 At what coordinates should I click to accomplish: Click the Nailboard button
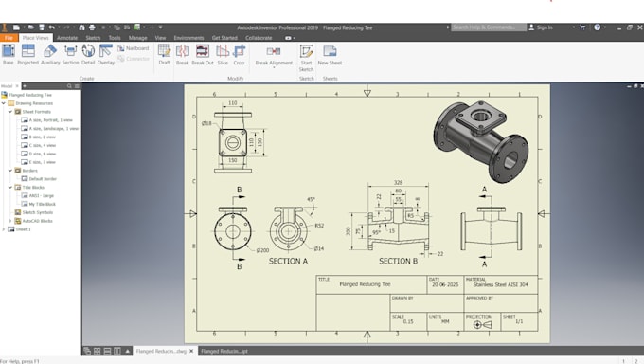[x=134, y=48]
